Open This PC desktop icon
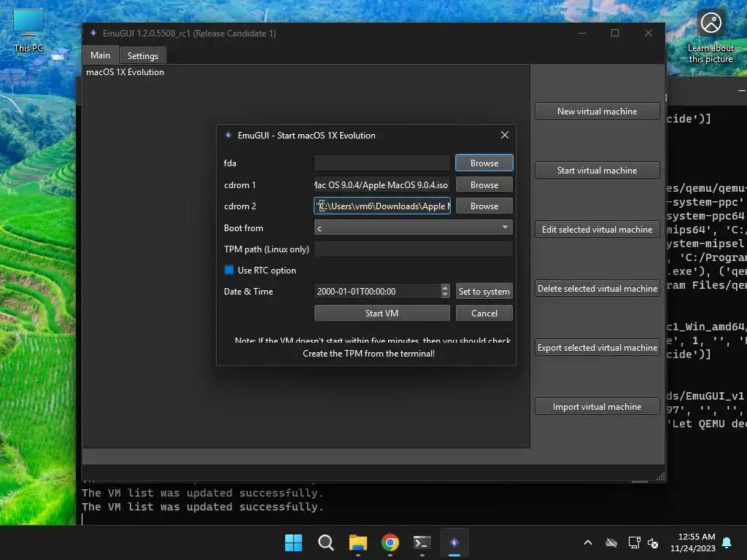Viewport: 747px width, 560px height. tap(28, 31)
